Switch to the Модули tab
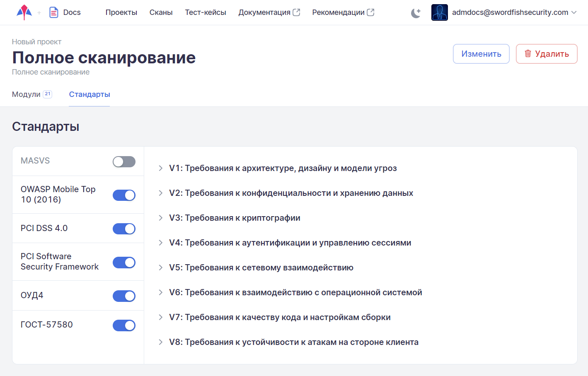588x376 pixels. (x=26, y=94)
